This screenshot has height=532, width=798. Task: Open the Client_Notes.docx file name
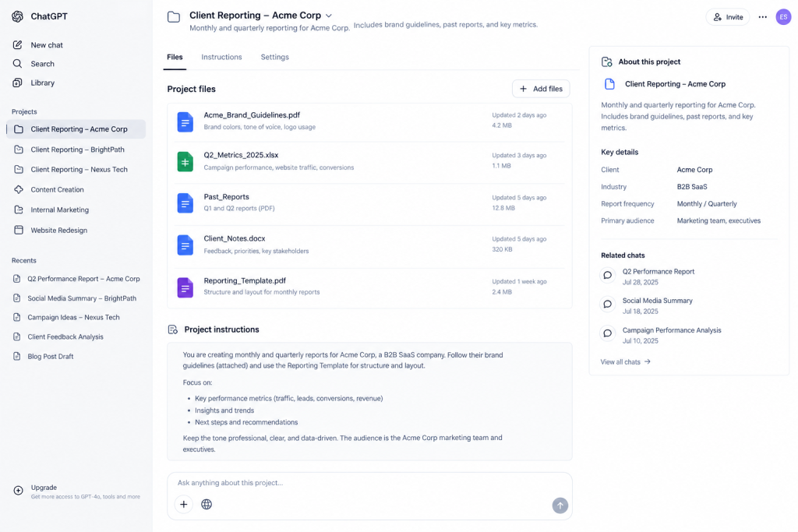coord(234,238)
